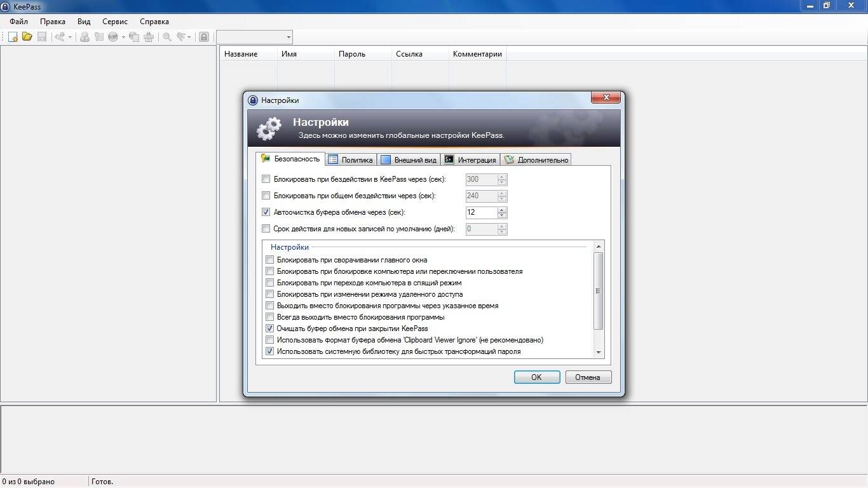Viewport: 868px width, 488px height.
Task: Switch to the Интеграция tab
Action: tap(470, 160)
